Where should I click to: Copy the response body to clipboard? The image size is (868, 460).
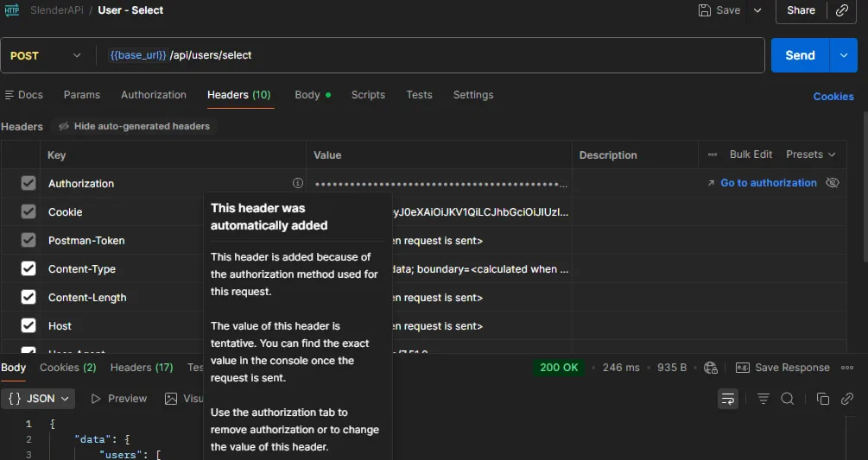823,399
